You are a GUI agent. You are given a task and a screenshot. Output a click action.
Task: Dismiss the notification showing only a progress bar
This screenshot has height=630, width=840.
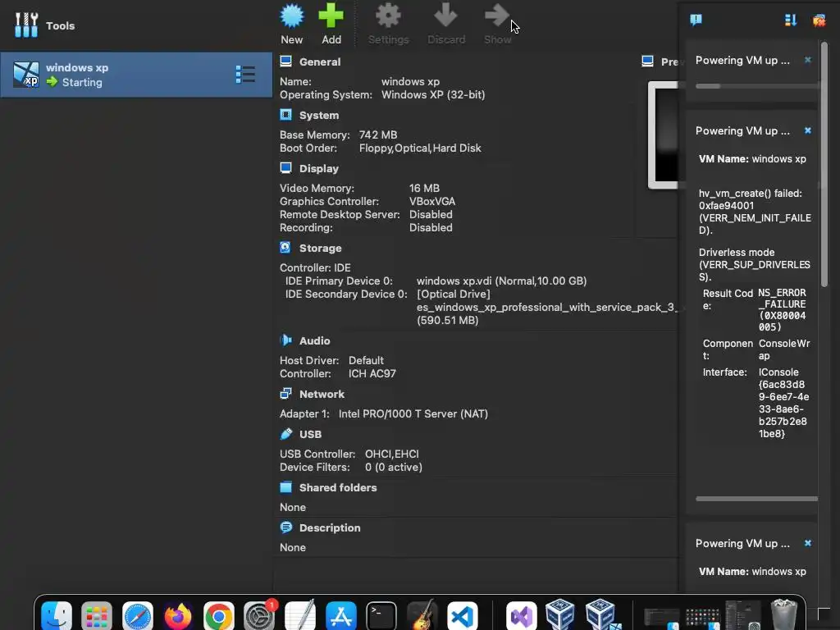tap(808, 60)
